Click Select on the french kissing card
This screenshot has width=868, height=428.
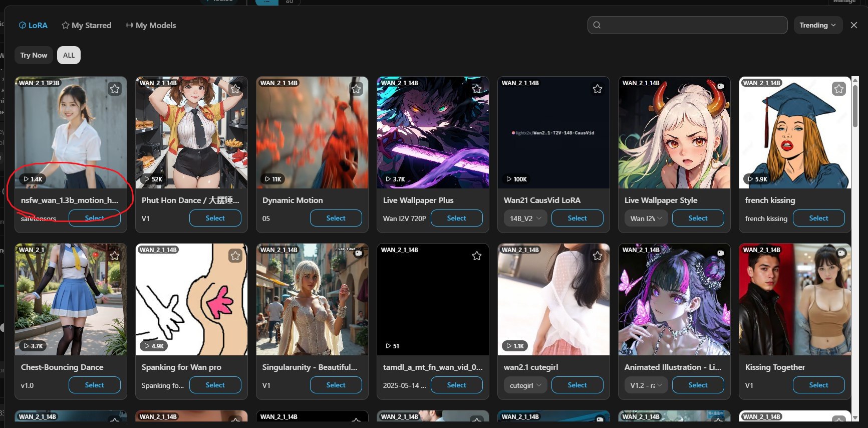click(x=819, y=219)
